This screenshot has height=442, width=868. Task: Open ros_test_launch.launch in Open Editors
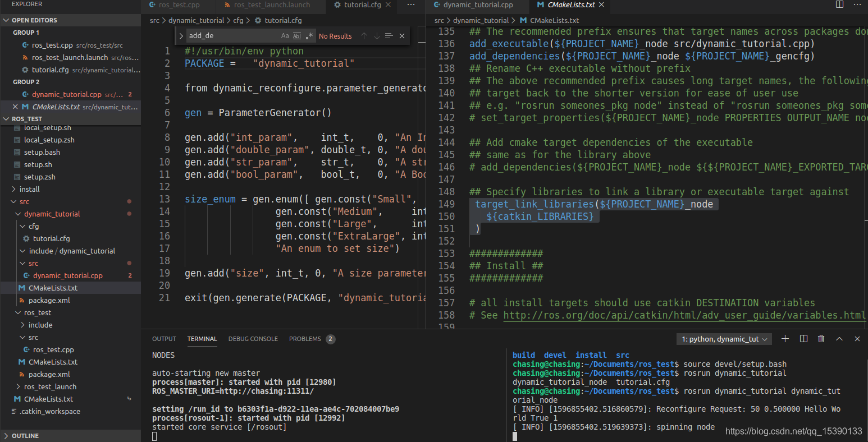(70, 57)
